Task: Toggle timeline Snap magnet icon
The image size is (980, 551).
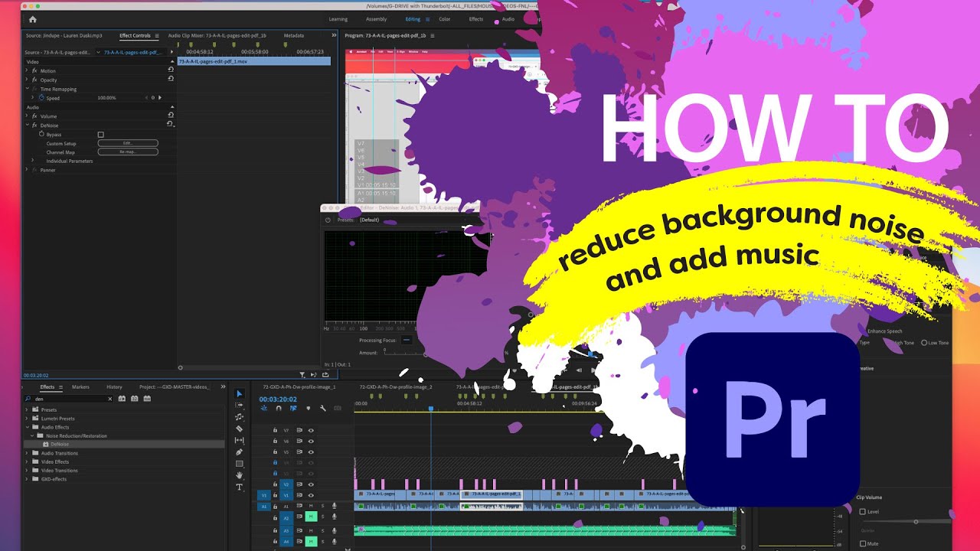Action: 279,408
